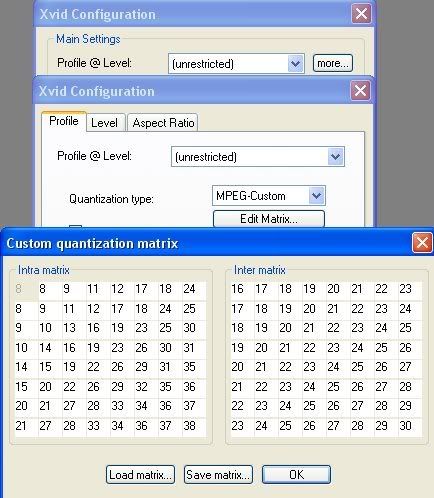
Task: Select the intra matrix bottom-right cell 38
Action: click(x=194, y=426)
